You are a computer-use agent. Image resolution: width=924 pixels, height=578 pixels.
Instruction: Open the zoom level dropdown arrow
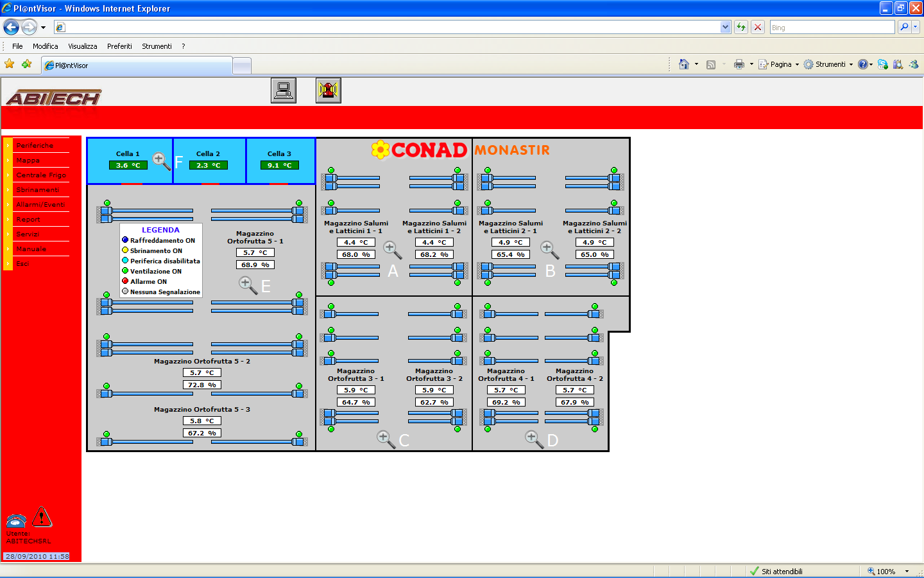click(x=907, y=571)
